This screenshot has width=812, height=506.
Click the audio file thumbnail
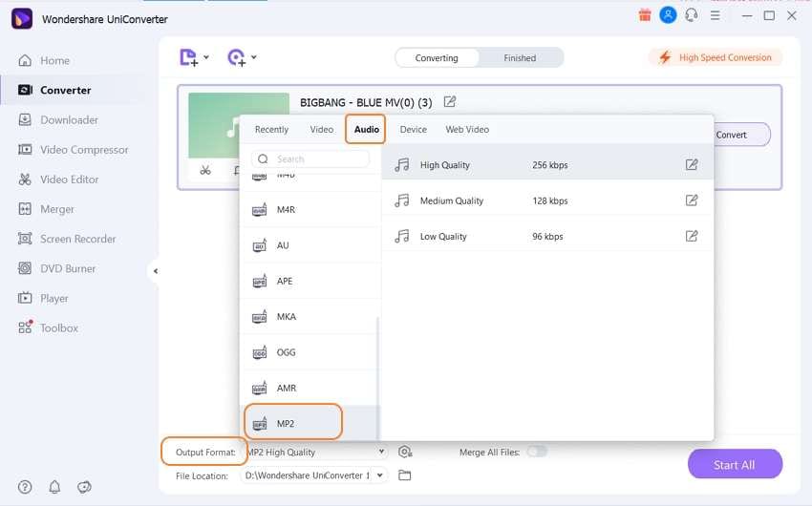click(239, 126)
